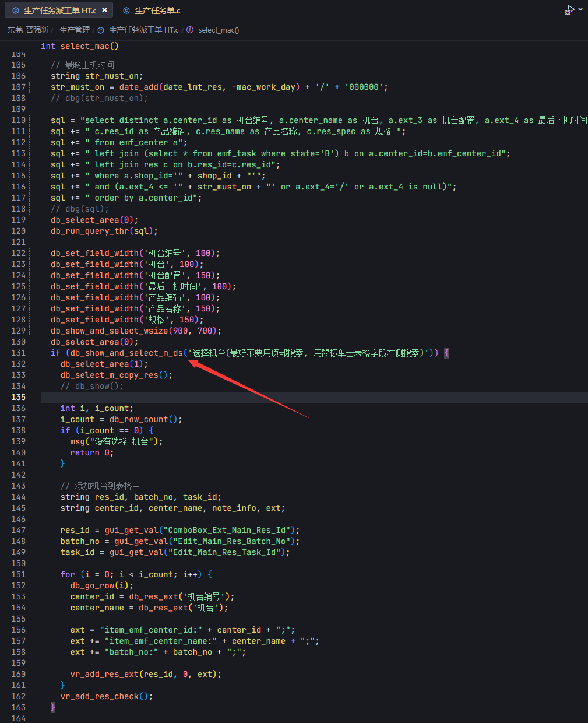This screenshot has width=588, height=723.
Task: Expand the 生产管理 breadcrumb segment
Action: [x=75, y=30]
